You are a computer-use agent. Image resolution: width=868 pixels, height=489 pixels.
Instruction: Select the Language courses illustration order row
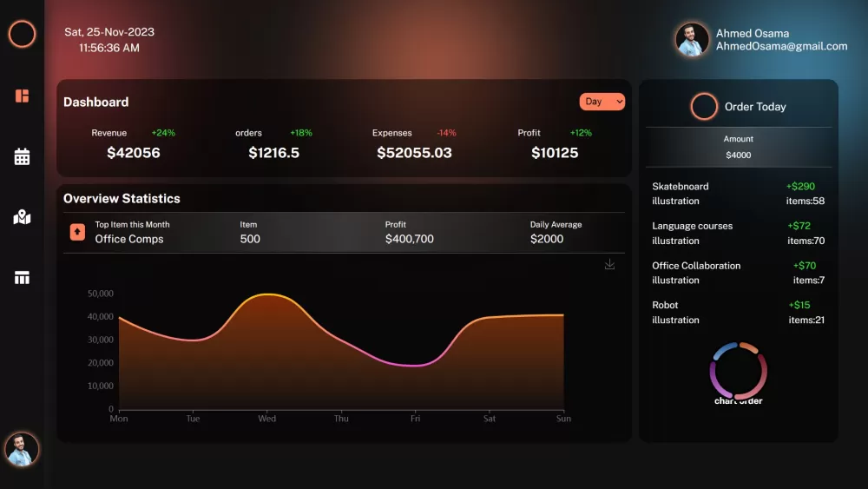click(738, 233)
